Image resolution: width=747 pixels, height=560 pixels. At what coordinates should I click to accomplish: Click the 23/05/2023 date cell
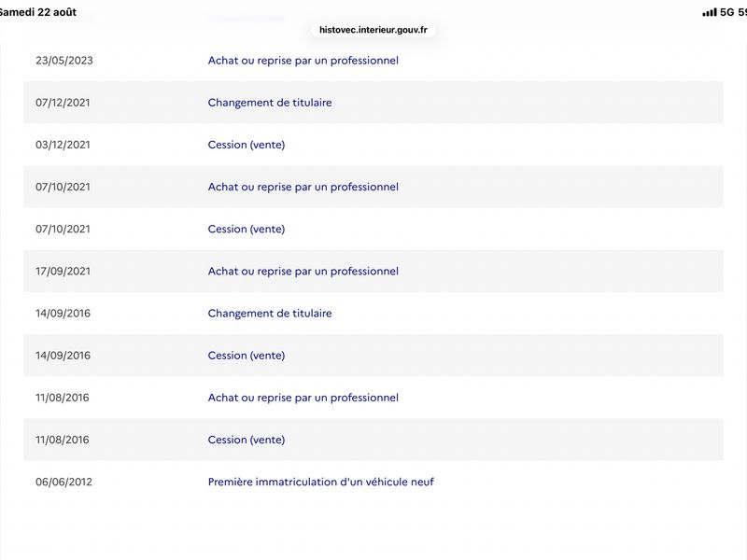point(63,61)
